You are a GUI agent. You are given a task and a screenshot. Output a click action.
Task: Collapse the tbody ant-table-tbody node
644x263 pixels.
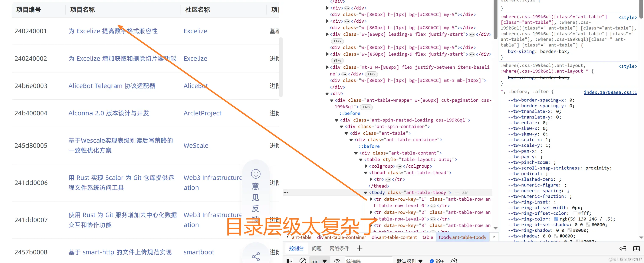(366, 193)
